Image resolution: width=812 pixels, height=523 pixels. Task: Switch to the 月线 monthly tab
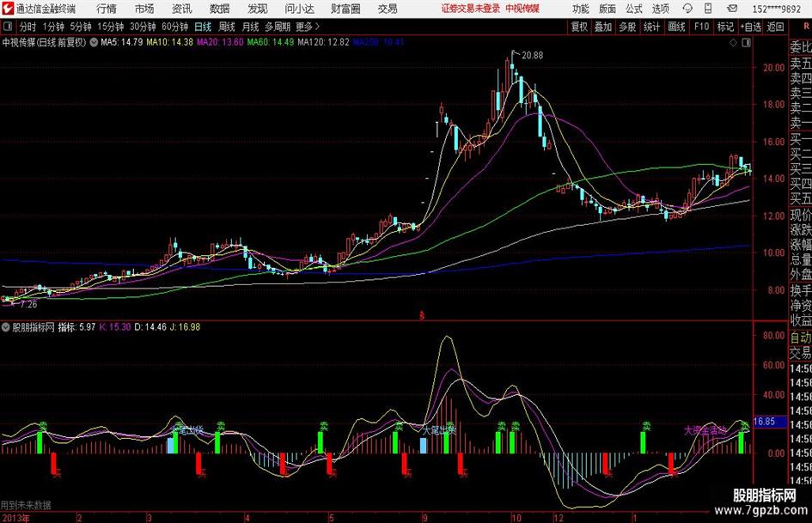[x=250, y=27]
